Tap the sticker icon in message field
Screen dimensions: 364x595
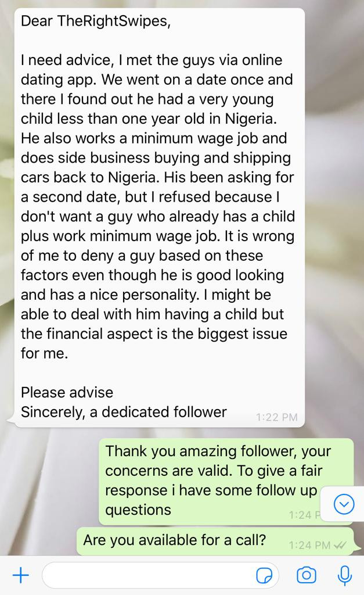pos(264,576)
